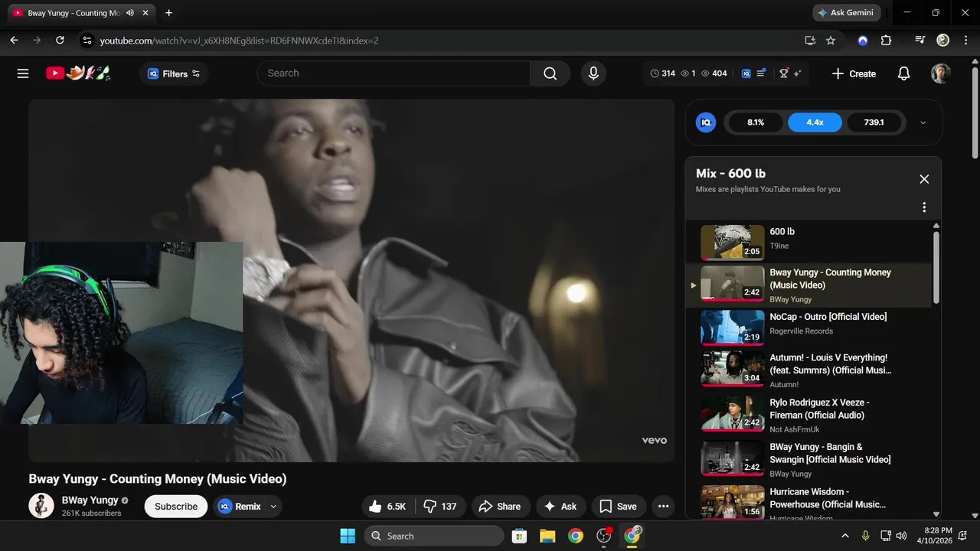Open the Ask AI button
Image resolution: width=980 pixels, height=551 pixels.
[x=560, y=507]
